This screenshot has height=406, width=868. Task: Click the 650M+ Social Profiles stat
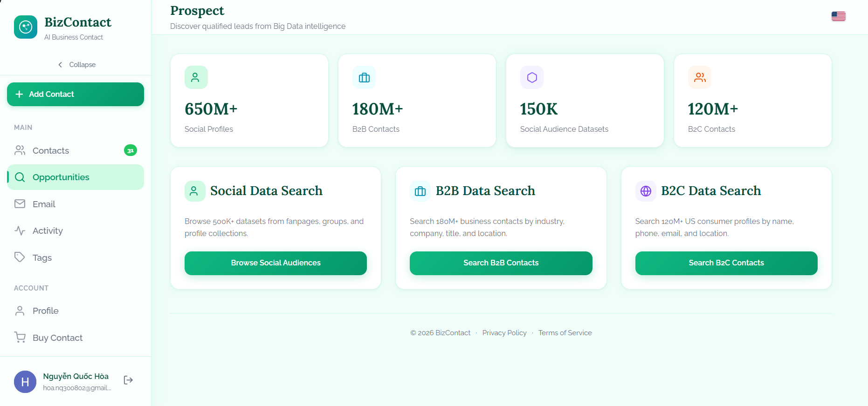[211, 109]
